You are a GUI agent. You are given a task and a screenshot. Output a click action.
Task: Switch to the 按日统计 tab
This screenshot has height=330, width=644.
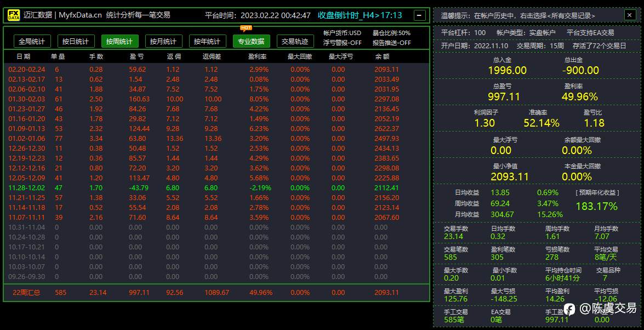(76, 41)
